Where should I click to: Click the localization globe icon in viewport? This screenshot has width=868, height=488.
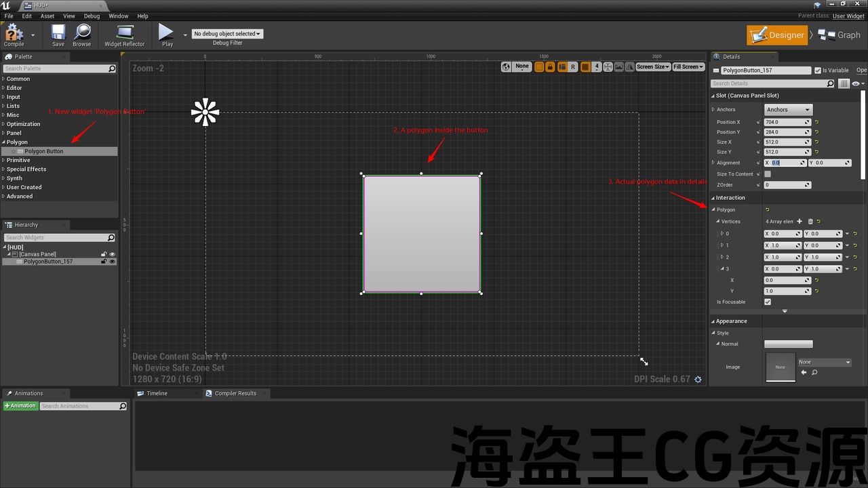(x=506, y=66)
